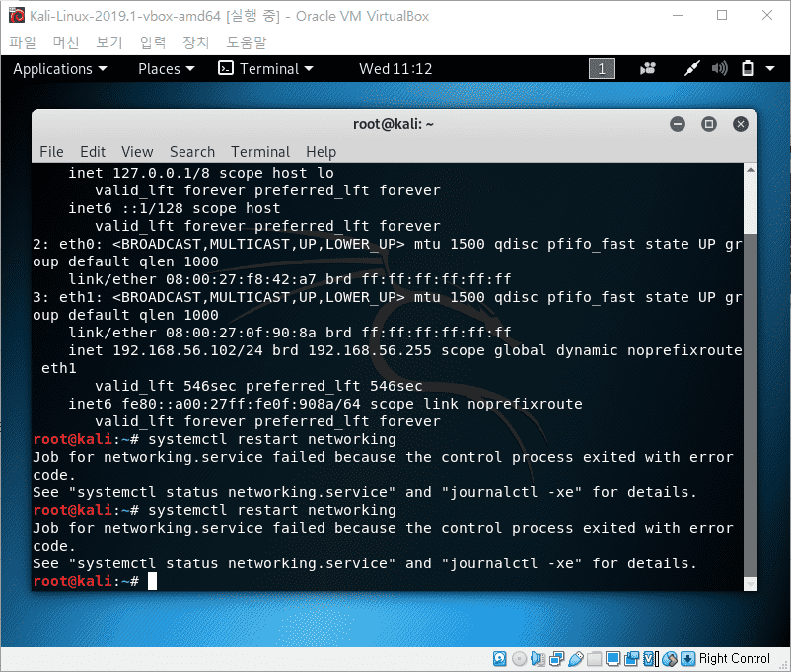Viewport: 791px width, 672px height.
Task: Click the workspace 1 indicator
Action: [x=602, y=69]
